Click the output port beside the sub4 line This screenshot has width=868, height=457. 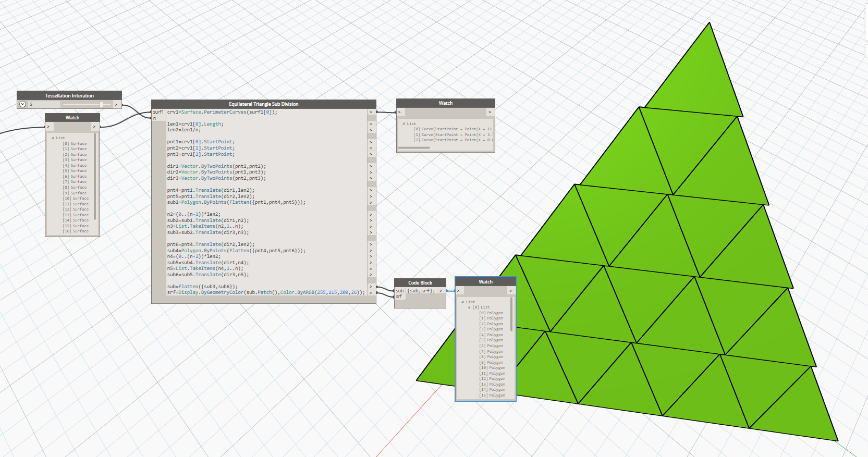coord(371,251)
